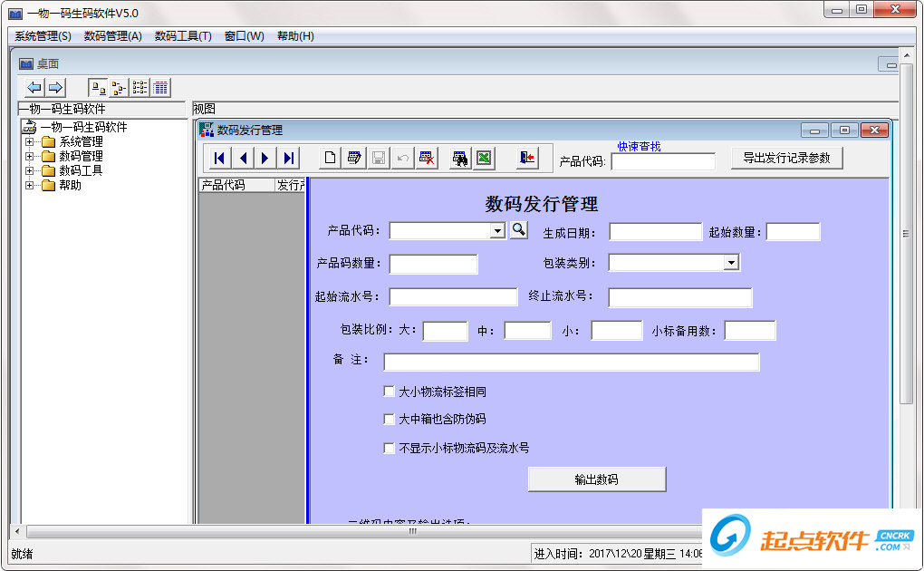
Task: Click the desktop forward arrow icon
Action: click(55, 88)
